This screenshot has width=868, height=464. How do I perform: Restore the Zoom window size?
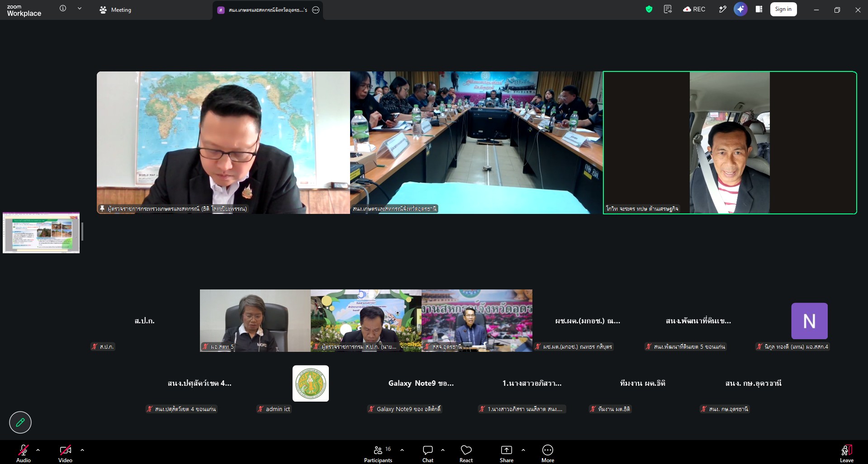(x=837, y=9)
